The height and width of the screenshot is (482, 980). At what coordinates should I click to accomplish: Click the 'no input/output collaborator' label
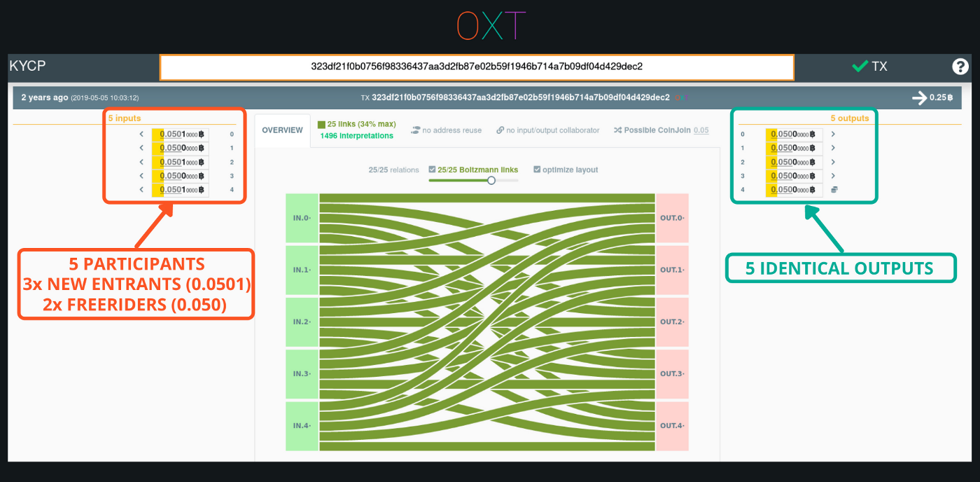(x=553, y=130)
